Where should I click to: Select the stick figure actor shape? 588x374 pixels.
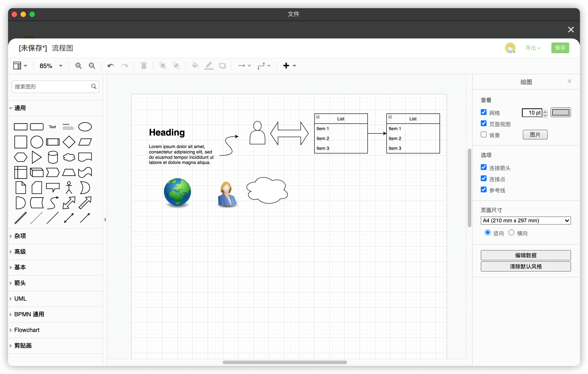tap(69, 188)
